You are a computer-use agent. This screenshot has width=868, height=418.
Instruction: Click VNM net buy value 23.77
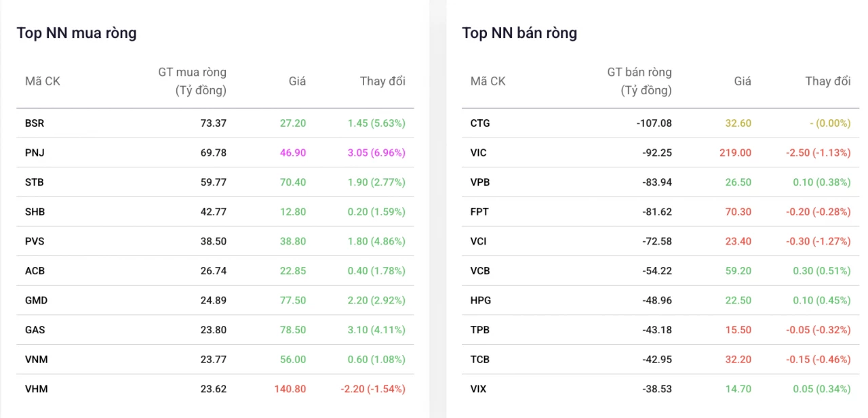[214, 359]
